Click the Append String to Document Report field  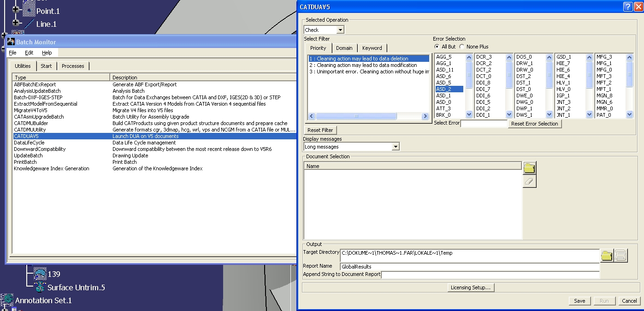tap(490, 275)
